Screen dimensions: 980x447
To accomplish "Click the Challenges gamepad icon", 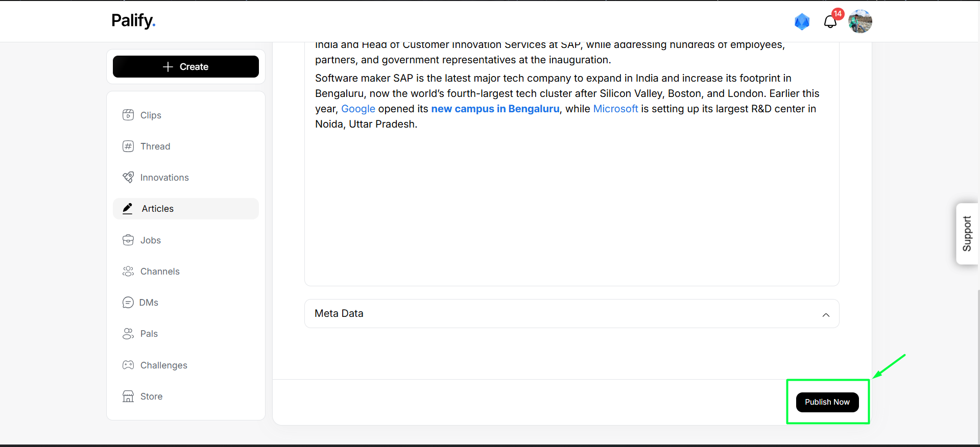I will click(128, 365).
